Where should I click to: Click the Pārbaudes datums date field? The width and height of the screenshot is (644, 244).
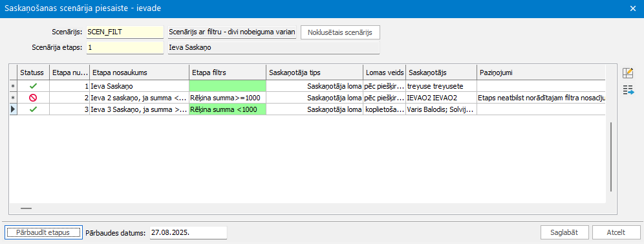188,232
